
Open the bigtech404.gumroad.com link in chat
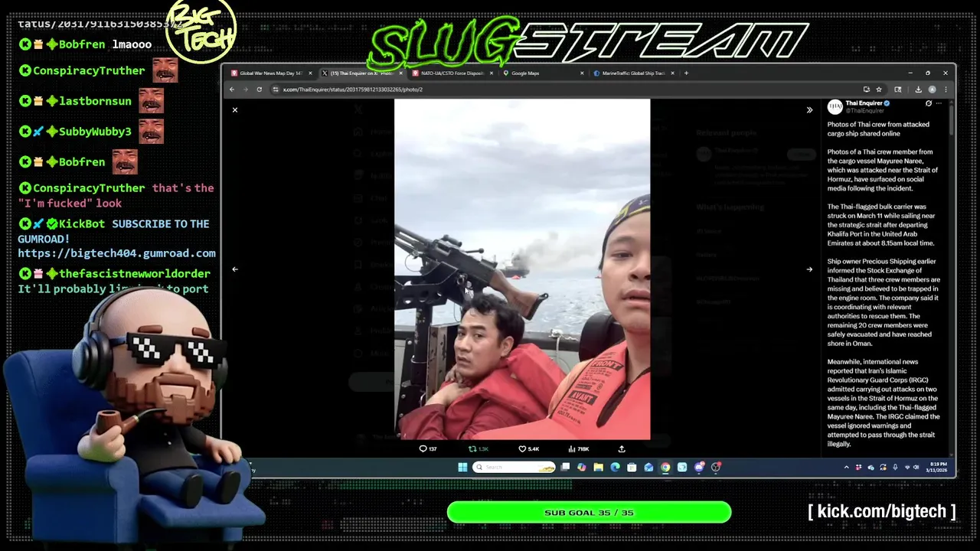tap(116, 253)
